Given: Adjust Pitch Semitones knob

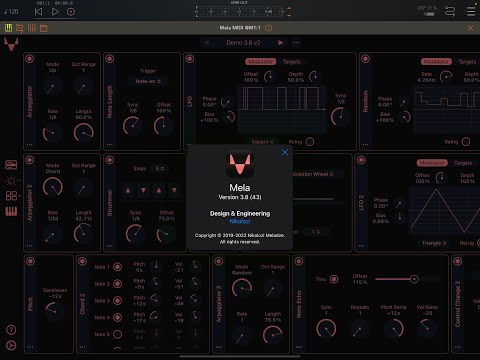Looking at the screenshot, I should [x=54, y=311].
